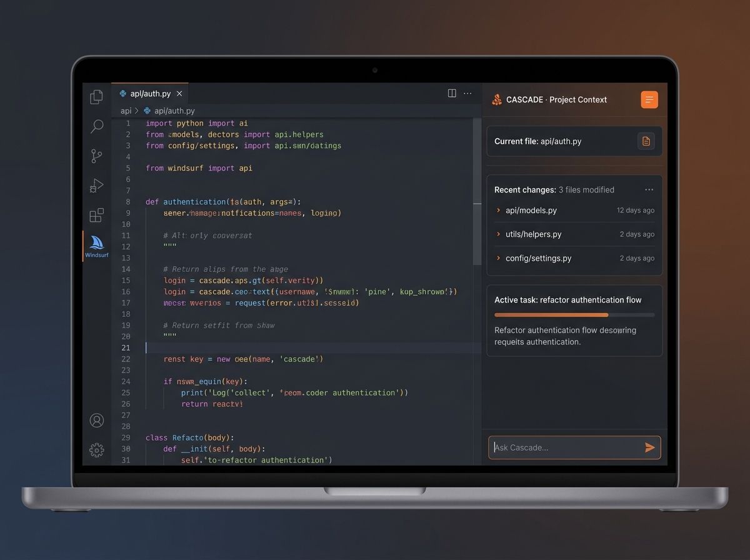The image size is (750, 560).
Task: Click the 'api' breadcrumb segment
Action: (x=126, y=111)
